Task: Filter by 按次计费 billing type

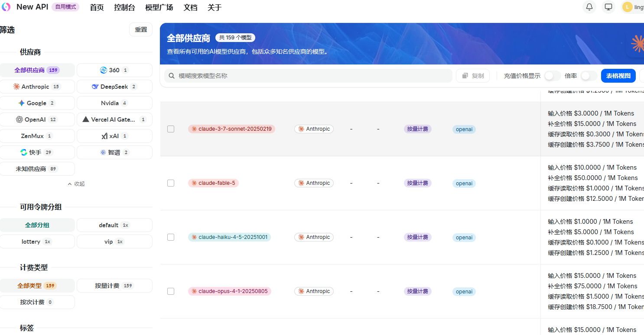Action: pos(37,302)
